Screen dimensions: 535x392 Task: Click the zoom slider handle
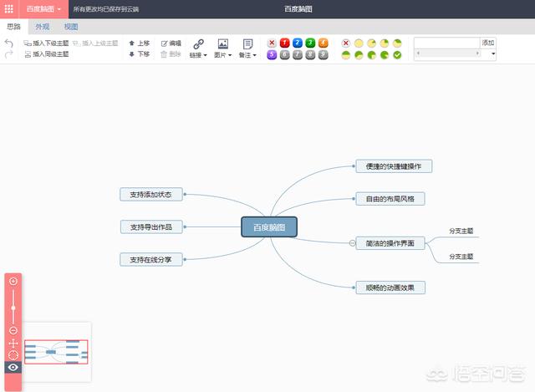(x=13, y=308)
